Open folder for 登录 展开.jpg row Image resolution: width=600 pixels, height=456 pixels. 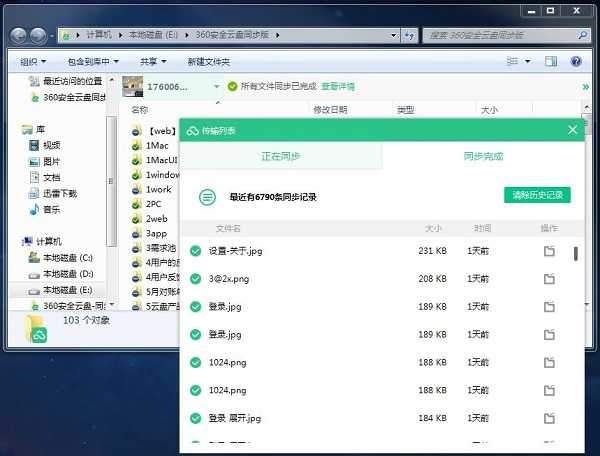coord(549,418)
